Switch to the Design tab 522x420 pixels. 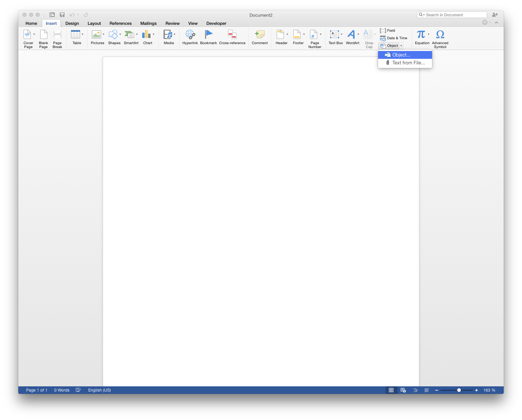tap(72, 24)
